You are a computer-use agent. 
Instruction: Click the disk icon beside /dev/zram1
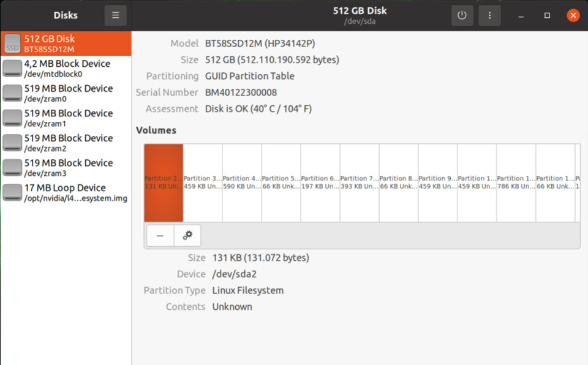pos(12,118)
